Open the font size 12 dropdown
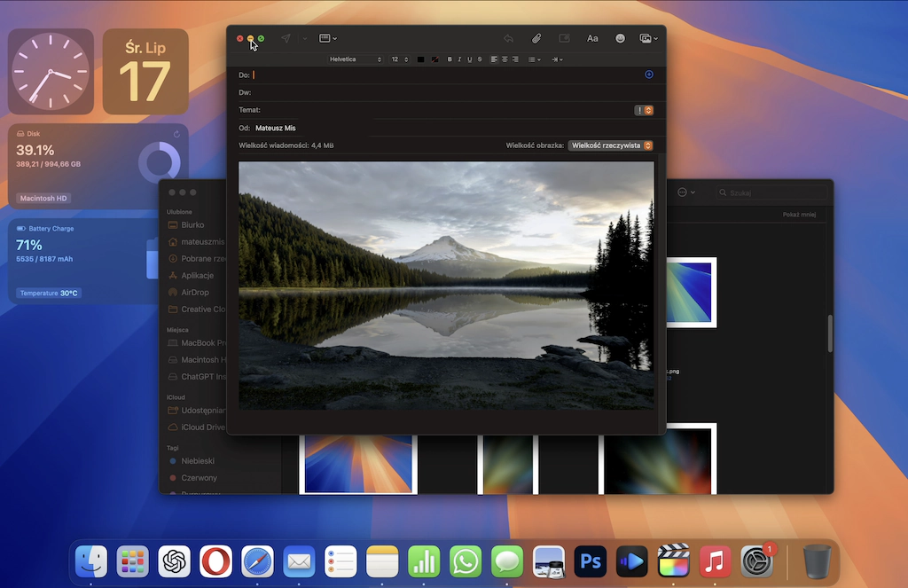Image resolution: width=908 pixels, height=588 pixels. 400,59
